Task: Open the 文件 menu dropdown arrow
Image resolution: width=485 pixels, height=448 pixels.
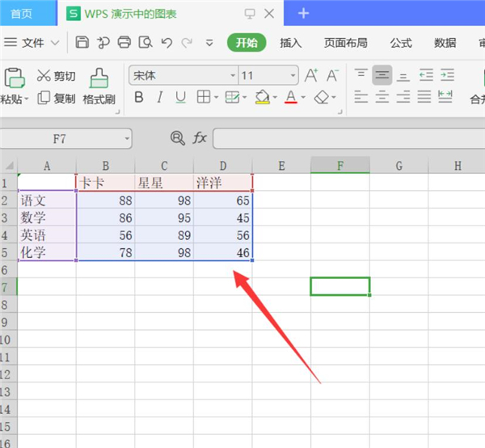Action: (55, 43)
